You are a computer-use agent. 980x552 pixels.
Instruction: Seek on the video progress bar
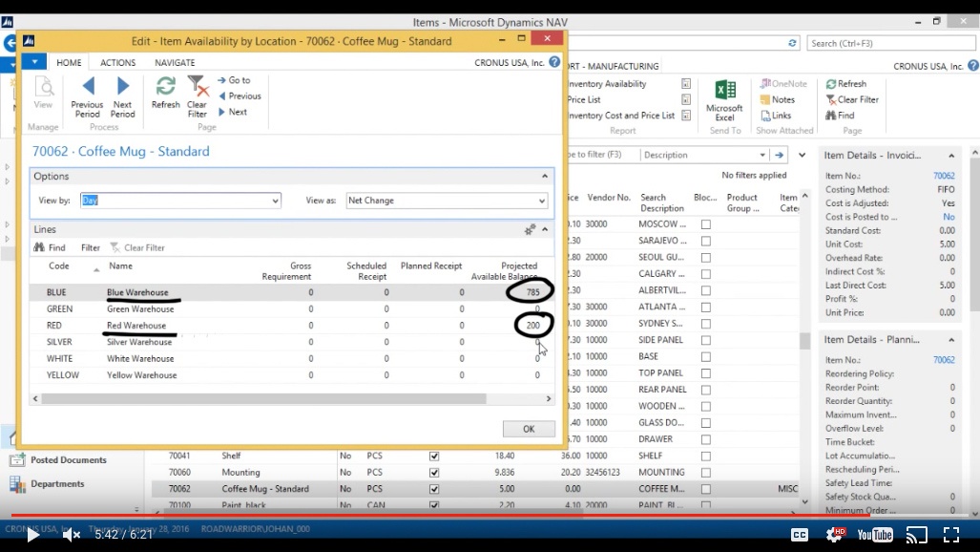tap(490, 516)
